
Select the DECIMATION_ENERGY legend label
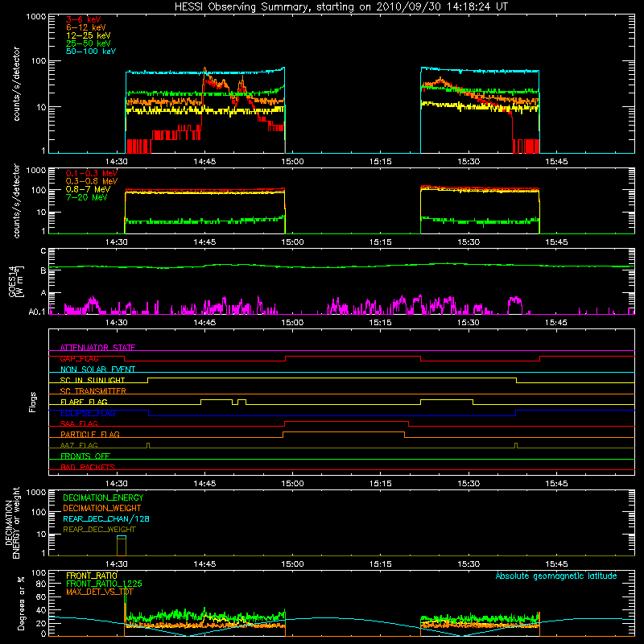103,497
